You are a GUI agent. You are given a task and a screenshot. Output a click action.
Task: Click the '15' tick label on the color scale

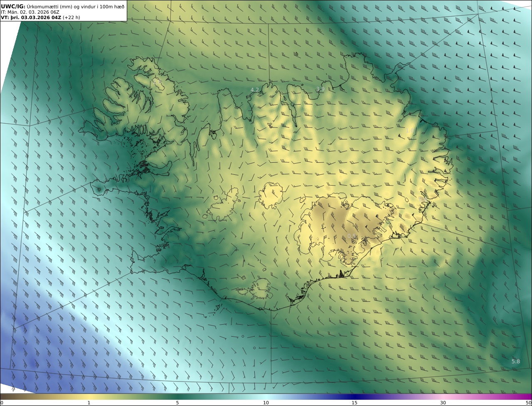coord(355,403)
